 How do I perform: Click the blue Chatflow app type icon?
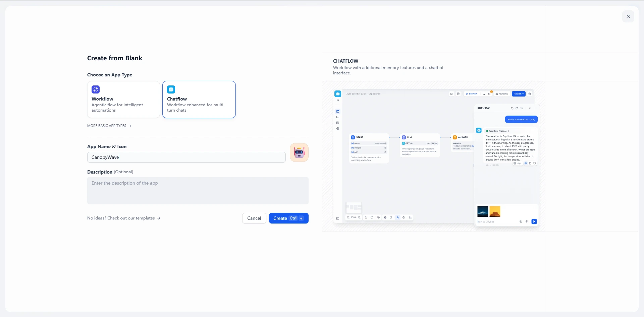pos(171,89)
